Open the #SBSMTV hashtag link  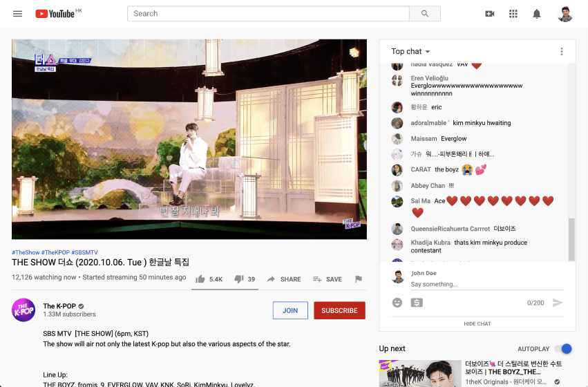point(84,252)
